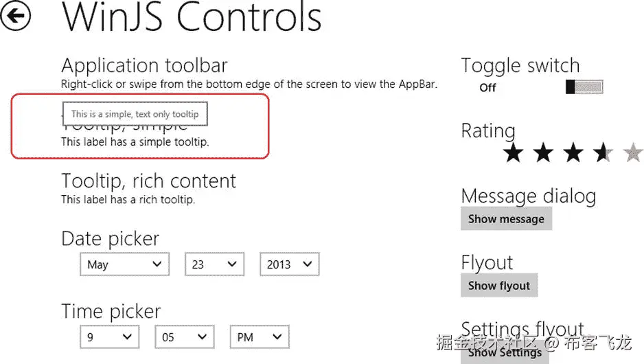Toggle the Off switch on

point(584,87)
